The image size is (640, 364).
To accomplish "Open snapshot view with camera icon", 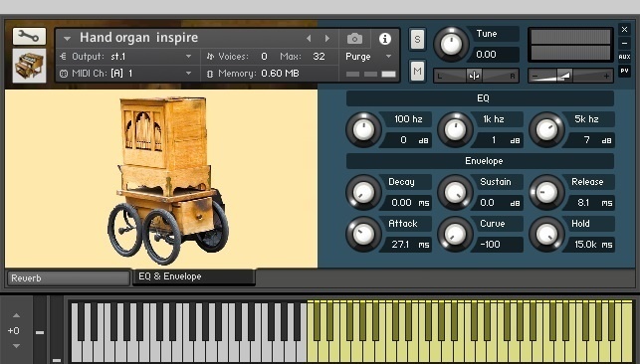I will coord(354,39).
